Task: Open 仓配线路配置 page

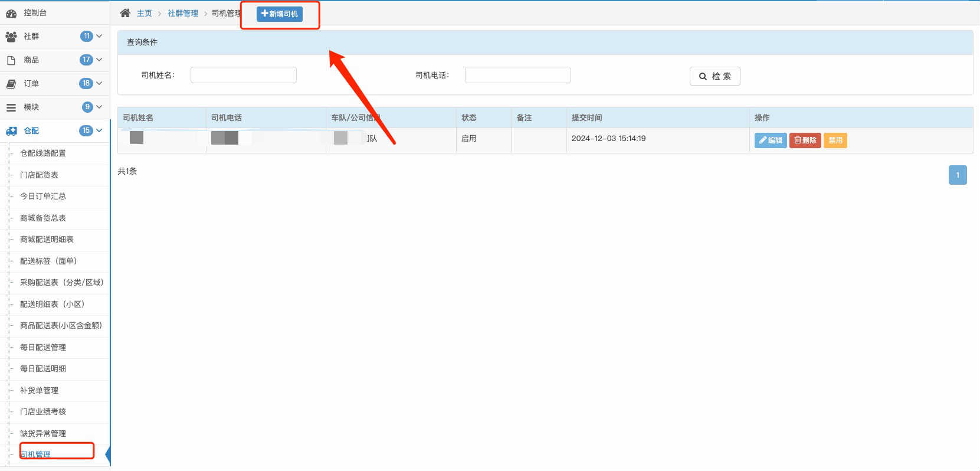Action: tap(43, 153)
